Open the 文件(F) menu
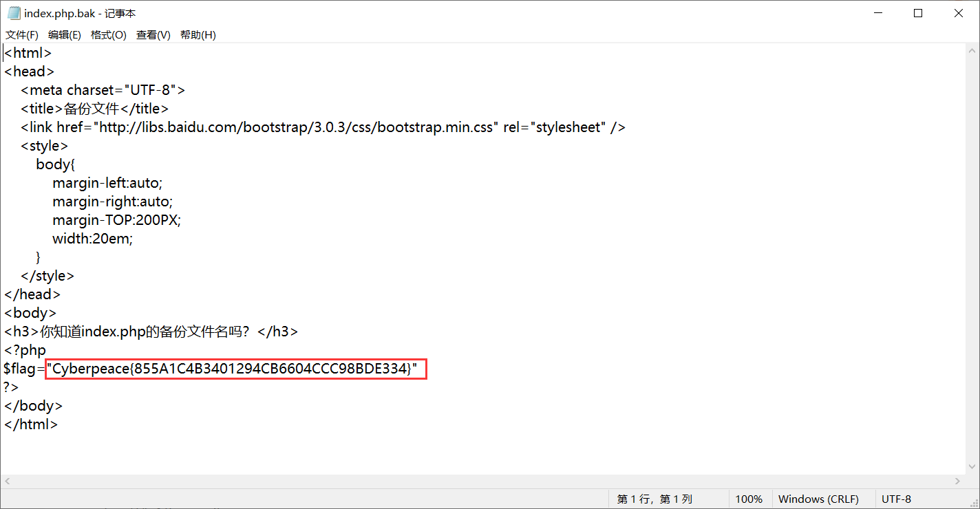The width and height of the screenshot is (980, 509). (21, 34)
